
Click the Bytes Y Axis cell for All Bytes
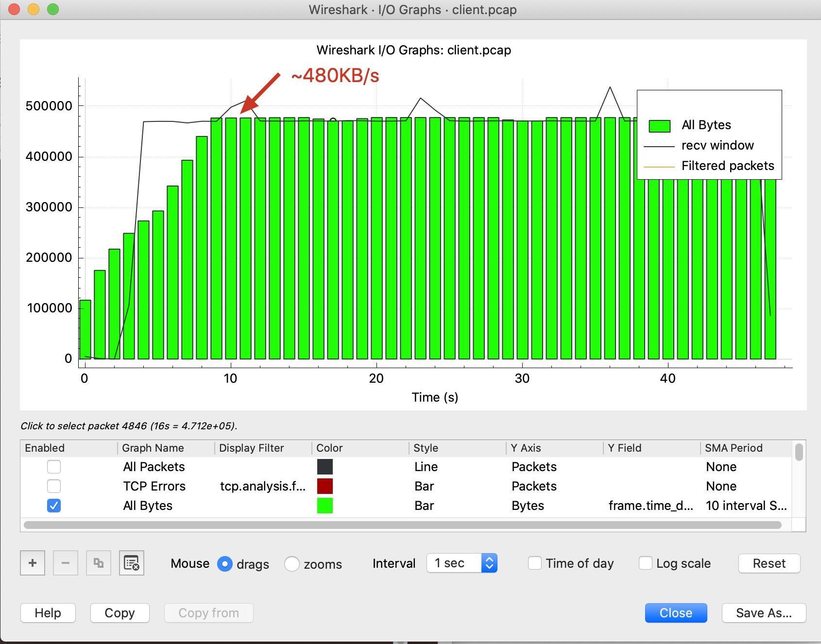pos(528,506)
